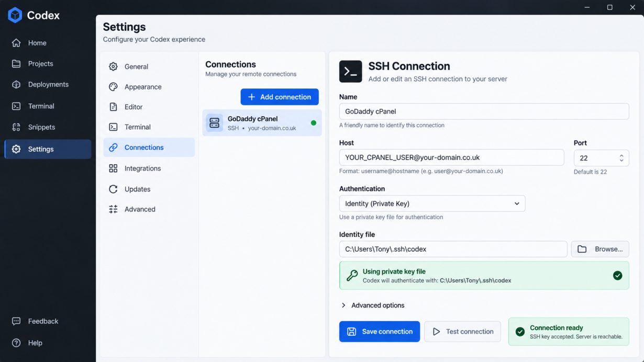
Task: Open the main sidebar Terminal icon
Action: pyautogui.click(x=16, y=106)
